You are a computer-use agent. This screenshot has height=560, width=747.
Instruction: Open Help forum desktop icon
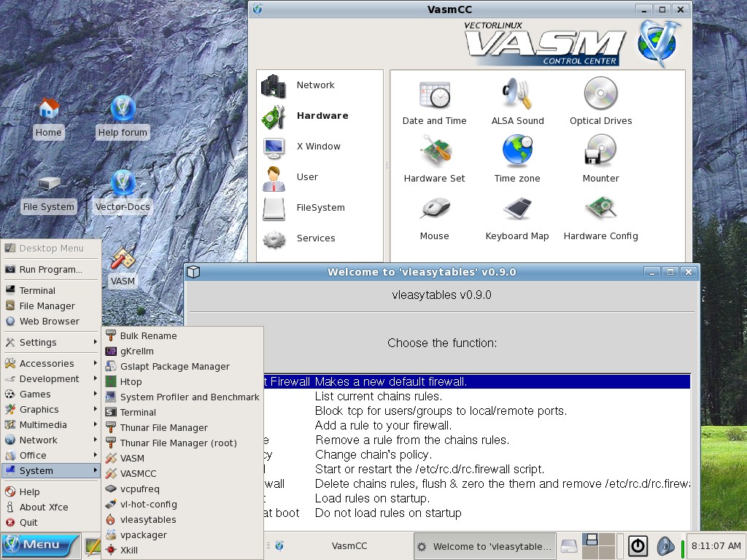[123, 118]
